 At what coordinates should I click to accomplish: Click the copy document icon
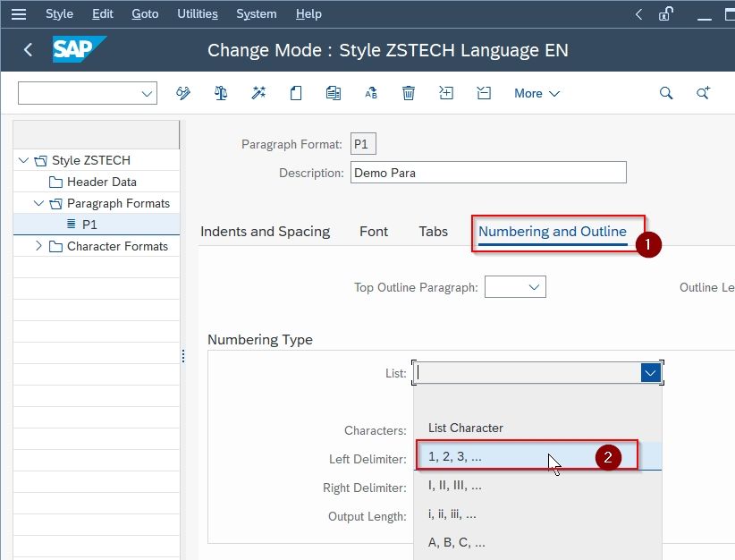click(x=334, y=93)
